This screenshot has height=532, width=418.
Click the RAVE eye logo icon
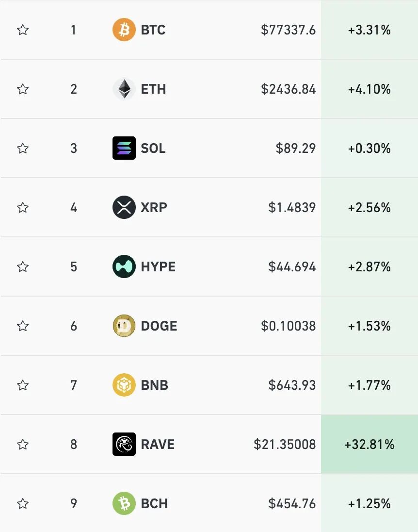(124, 444)
